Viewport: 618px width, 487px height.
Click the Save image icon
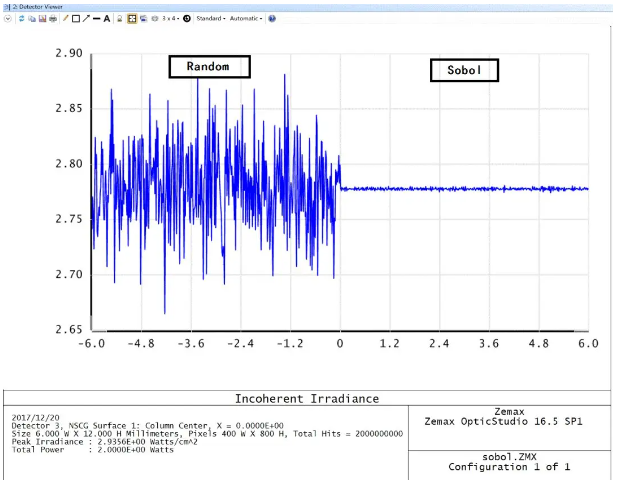[42, 18]
